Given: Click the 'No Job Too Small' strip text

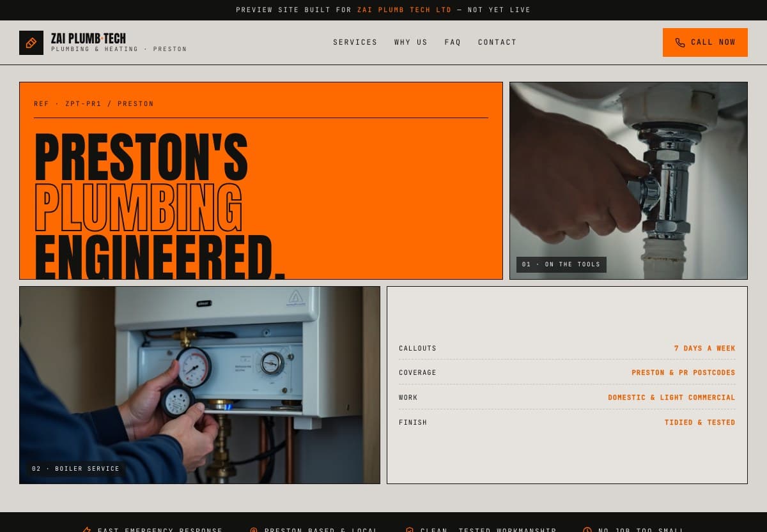Looking at the screenshot, I should (x=641, y=529).
